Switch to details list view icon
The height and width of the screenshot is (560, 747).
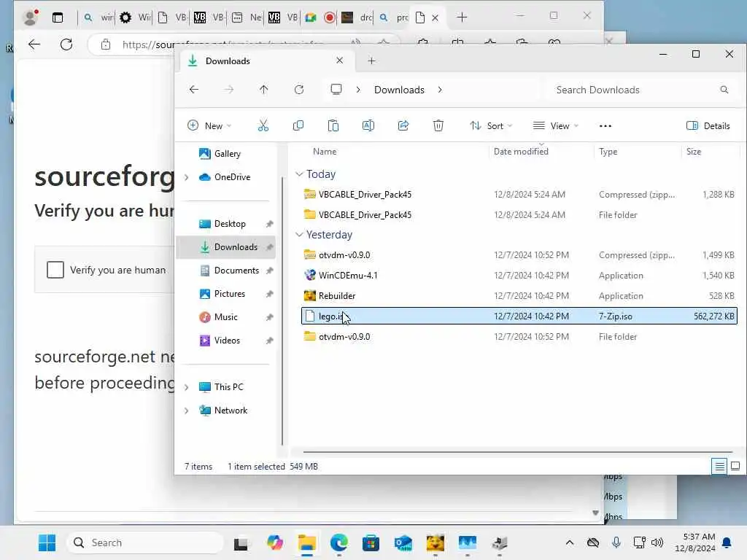tap(719, 466)
